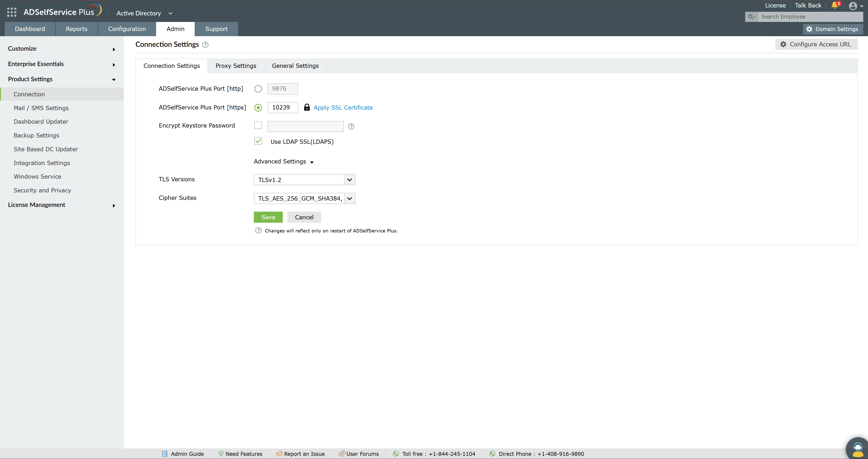Viewport: 868px width, 459px height.
Task: Click the ADSelfService Plus logo
Action: pyautogui.click(x=62, y=10)
